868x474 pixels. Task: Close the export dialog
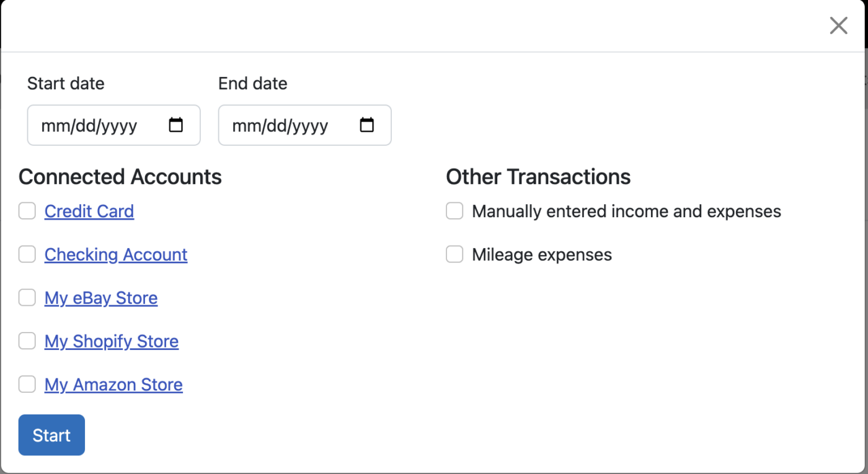[x=838, y=25]
